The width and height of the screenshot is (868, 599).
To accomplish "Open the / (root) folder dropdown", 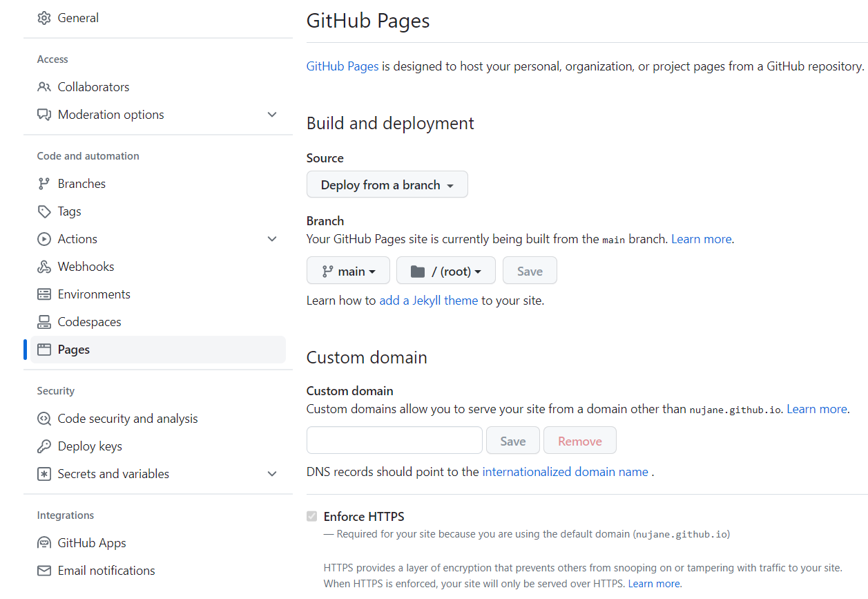I will tap(446, 271).
